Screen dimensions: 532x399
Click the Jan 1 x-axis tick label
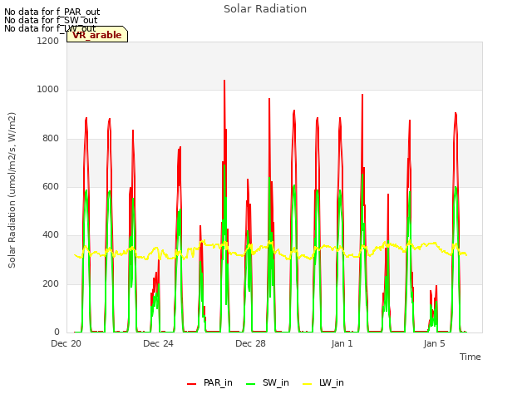[x=342, y=343]
